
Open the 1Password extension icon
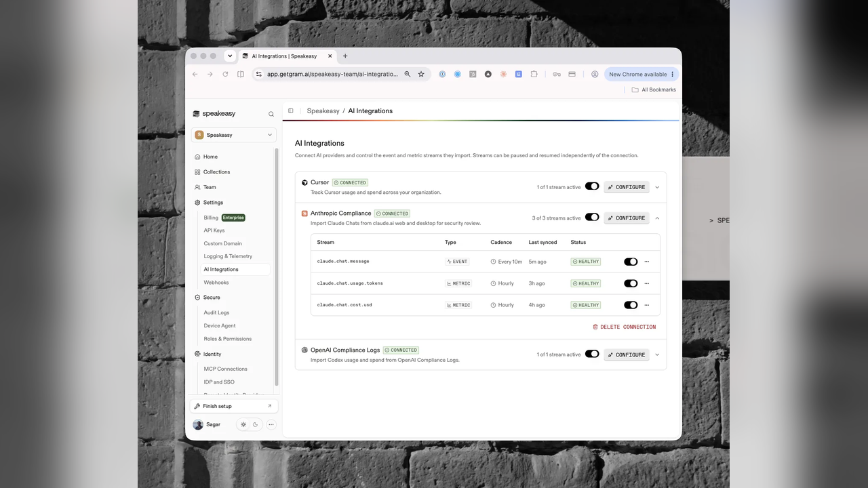pyautogui.click(x=442, y=74)
